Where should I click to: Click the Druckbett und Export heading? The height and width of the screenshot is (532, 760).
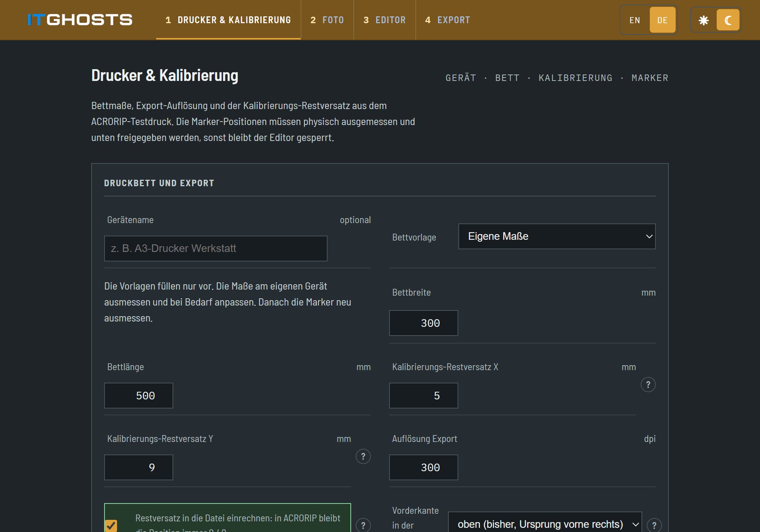coord(159,183)
